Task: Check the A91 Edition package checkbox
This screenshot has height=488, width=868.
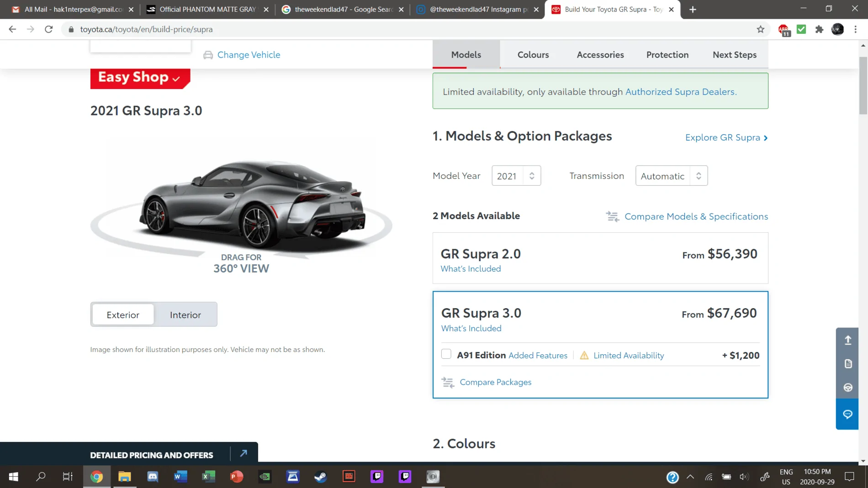Action: 446,354
